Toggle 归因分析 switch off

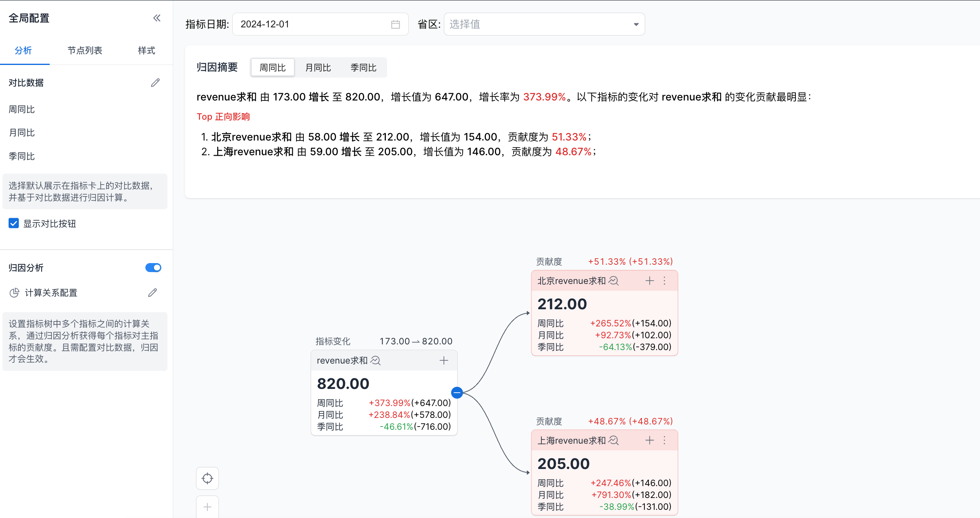click(153, 268)
